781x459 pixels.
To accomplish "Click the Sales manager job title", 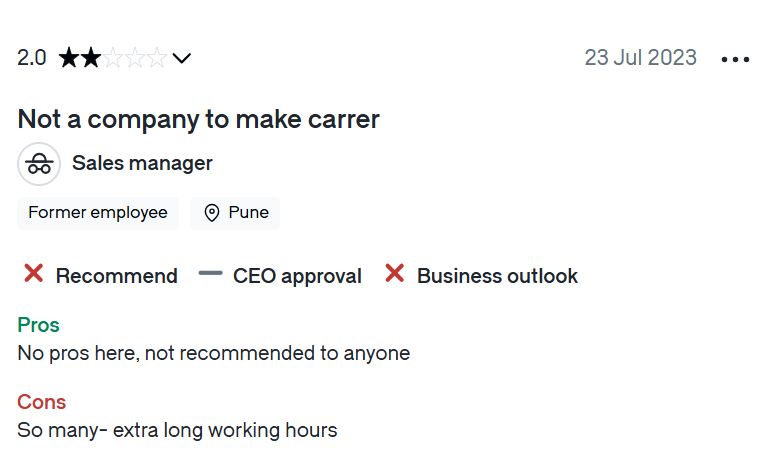I will pos(142,163).
